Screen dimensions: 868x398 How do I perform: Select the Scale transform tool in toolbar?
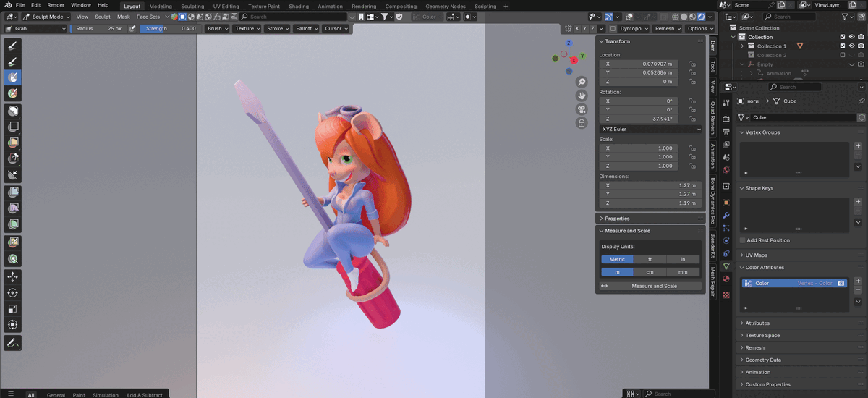coord(13,309)
